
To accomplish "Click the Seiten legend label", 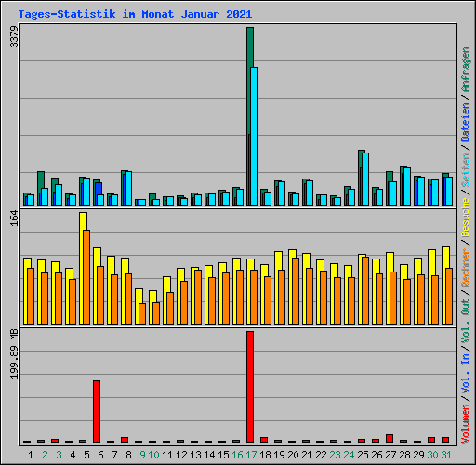I will (x=466, y=170).
